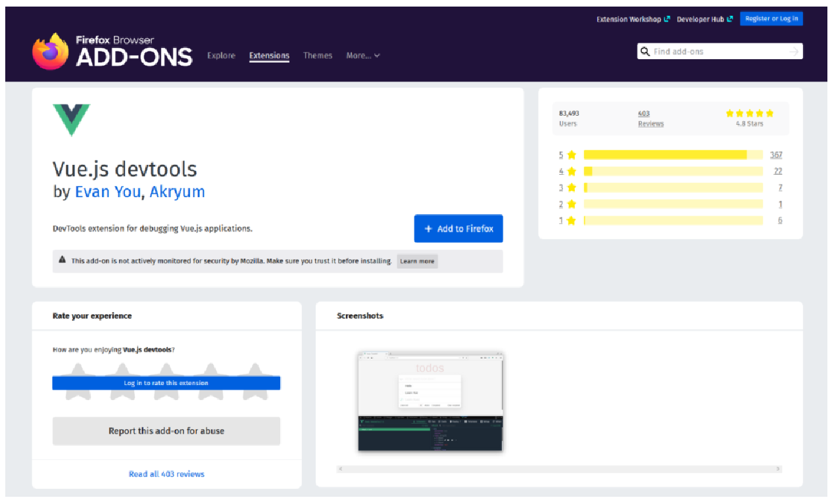
Task: Click the Add to Firefox button
Action: 458,229
